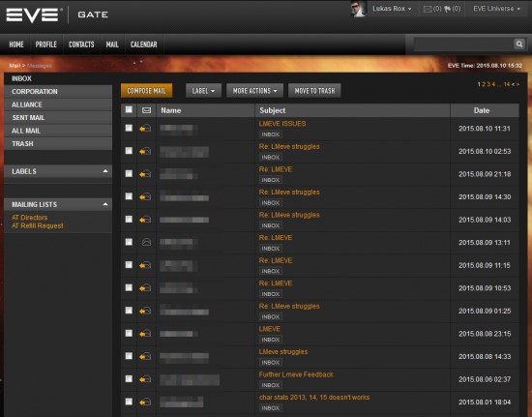Image resolution: width=532 pixels, height=417 pixels.
Task: Check the box for LMEVE ISSUES mail
Action: pyautogui.click(x=129, y=128)
